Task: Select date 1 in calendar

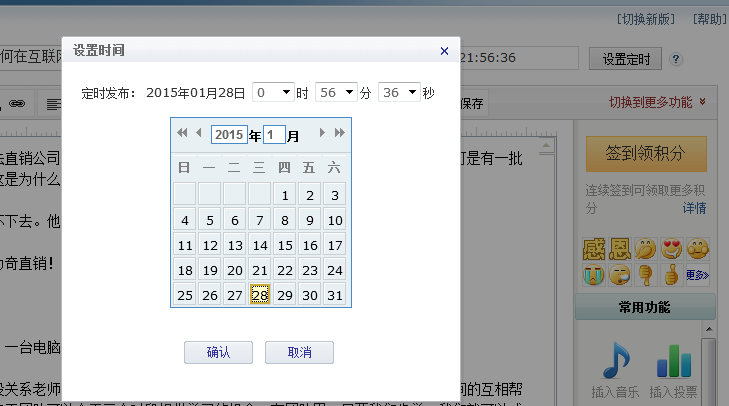Action: (x=285, y=195)
